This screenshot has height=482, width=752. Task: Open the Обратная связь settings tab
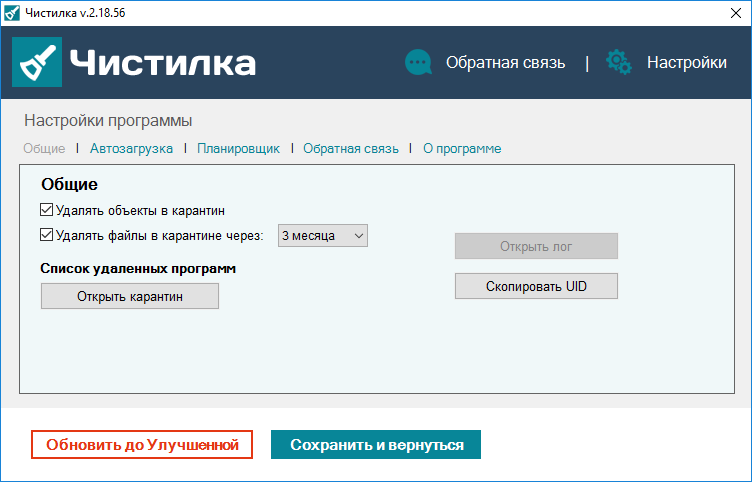[x=351, y=148]
